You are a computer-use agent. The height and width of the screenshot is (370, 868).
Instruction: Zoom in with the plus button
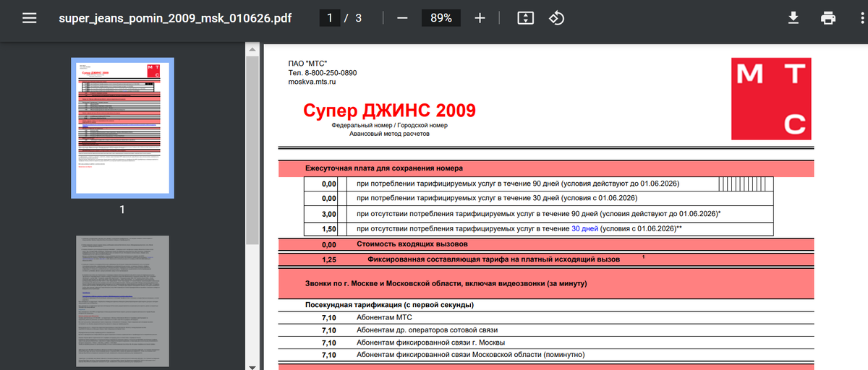pos(480,18)
